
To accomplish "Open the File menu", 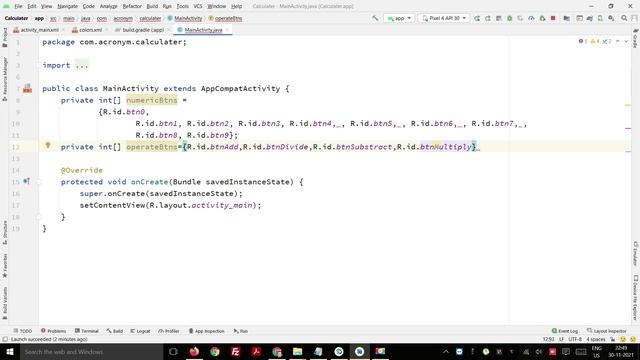I will [18, 6].
